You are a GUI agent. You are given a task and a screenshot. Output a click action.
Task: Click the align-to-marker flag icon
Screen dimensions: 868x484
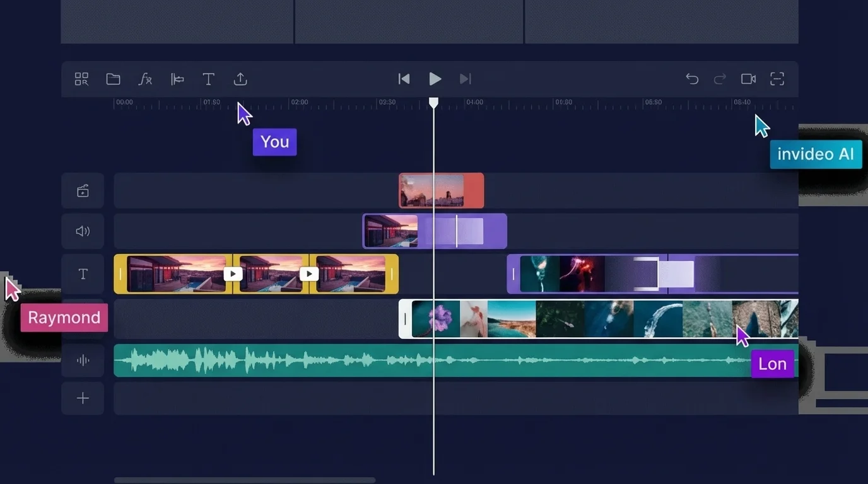pos(177,79)
